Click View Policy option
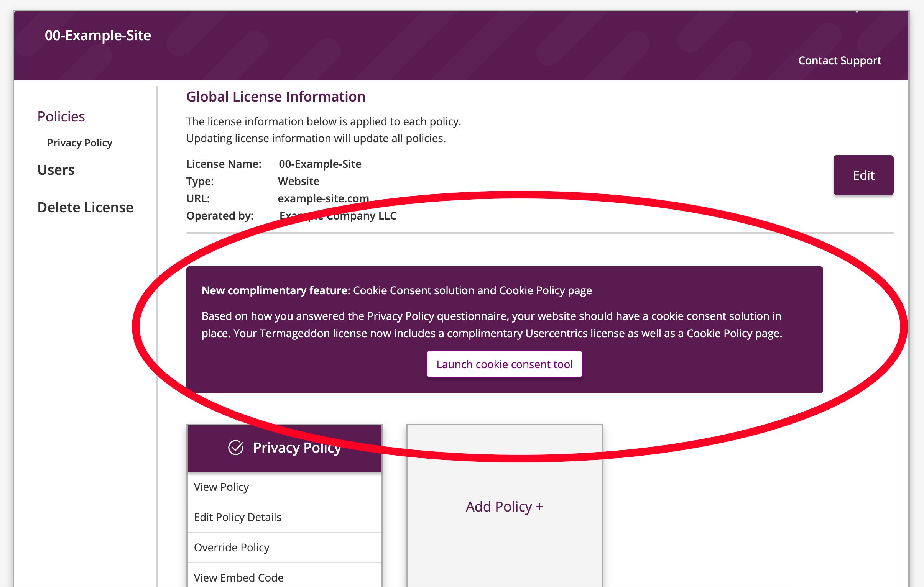The height and width of the screenshot is (587, 924). (221, 487)
